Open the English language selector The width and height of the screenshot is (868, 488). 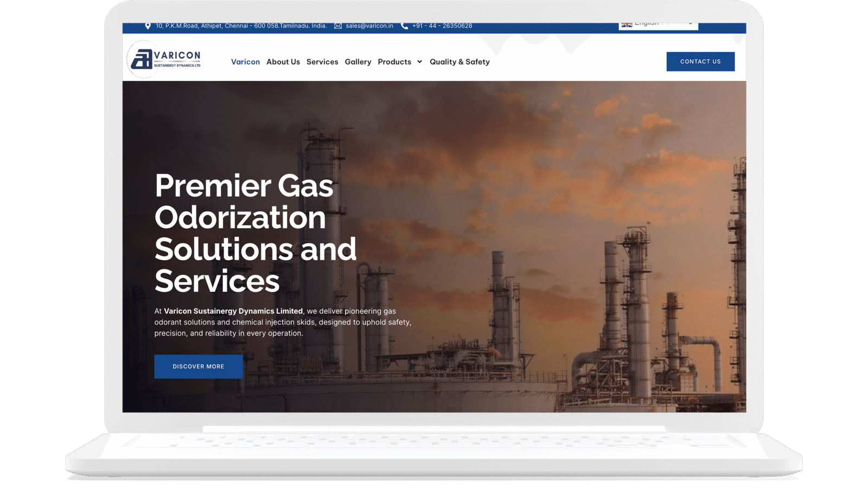[658, 25]
